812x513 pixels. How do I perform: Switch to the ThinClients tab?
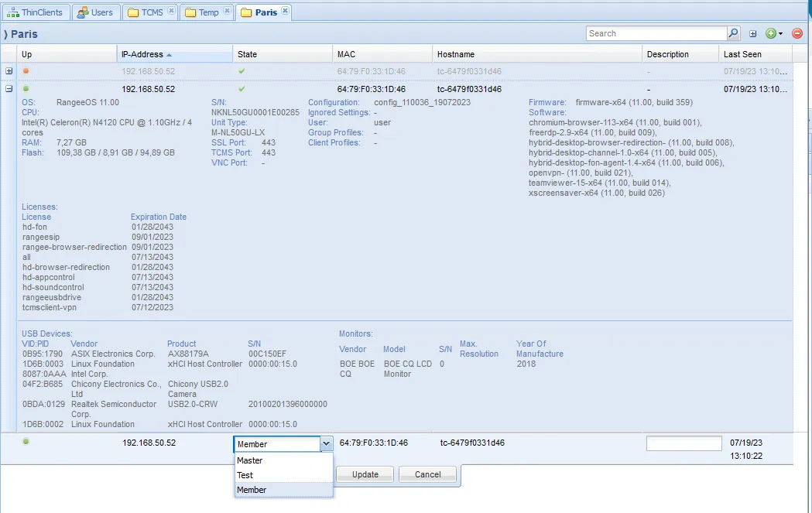(35, 12)
